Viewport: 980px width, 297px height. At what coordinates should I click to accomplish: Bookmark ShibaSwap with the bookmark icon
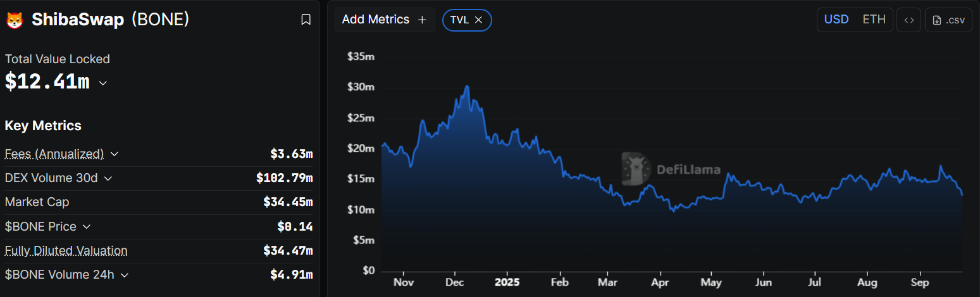coord(306,20)
